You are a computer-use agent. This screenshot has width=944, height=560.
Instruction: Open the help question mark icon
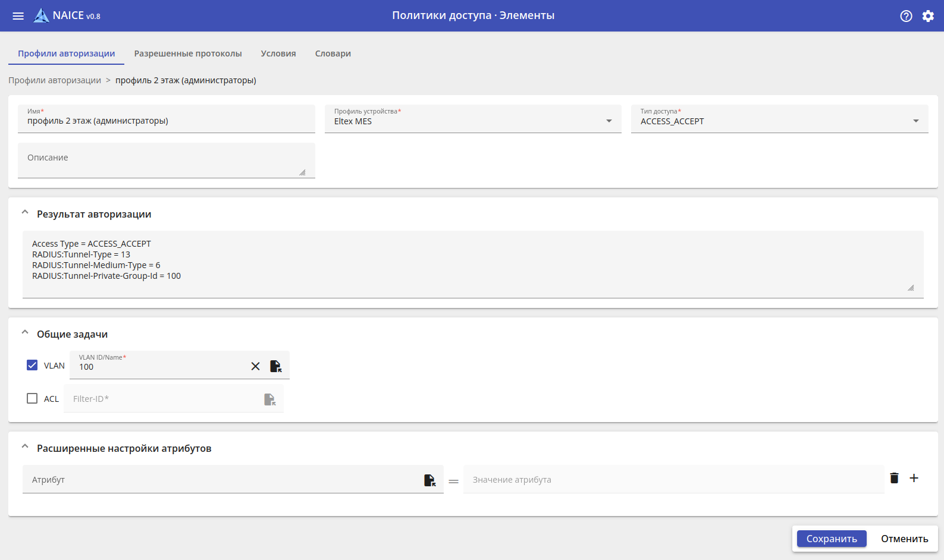906,16
